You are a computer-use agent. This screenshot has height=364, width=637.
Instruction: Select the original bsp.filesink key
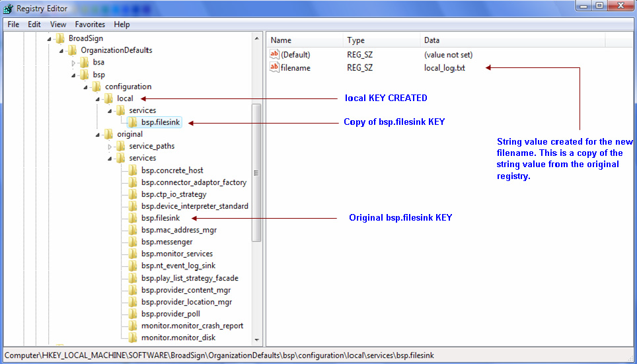tap(160, 218)
